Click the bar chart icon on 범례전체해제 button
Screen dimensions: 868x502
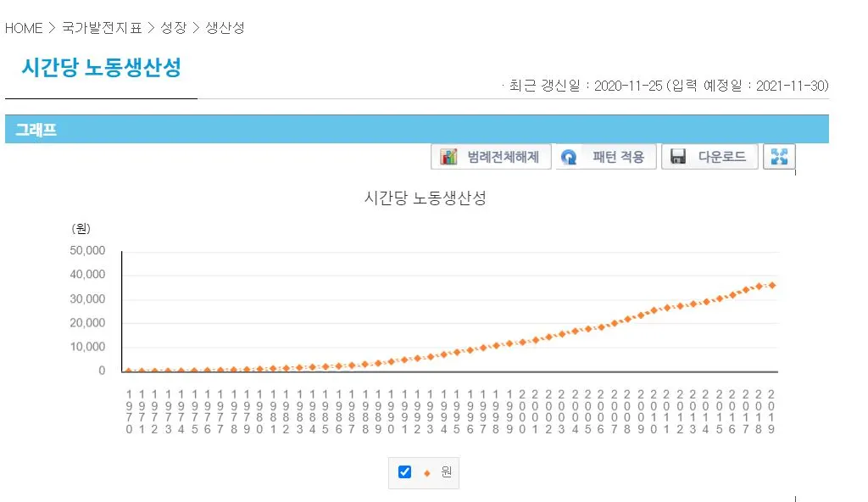(x=447, y=156)
